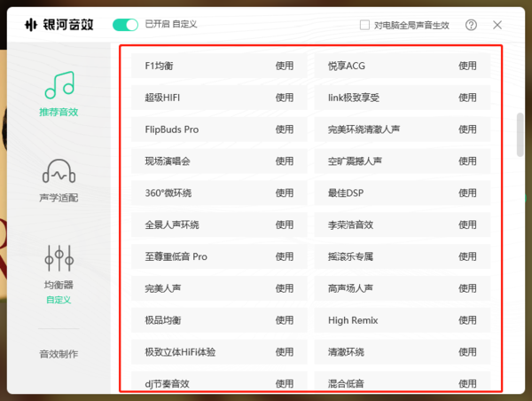Use the High Remix effect
Image resolution: width=532 pixels, height=401 pixels.
(x=467, y=320)
